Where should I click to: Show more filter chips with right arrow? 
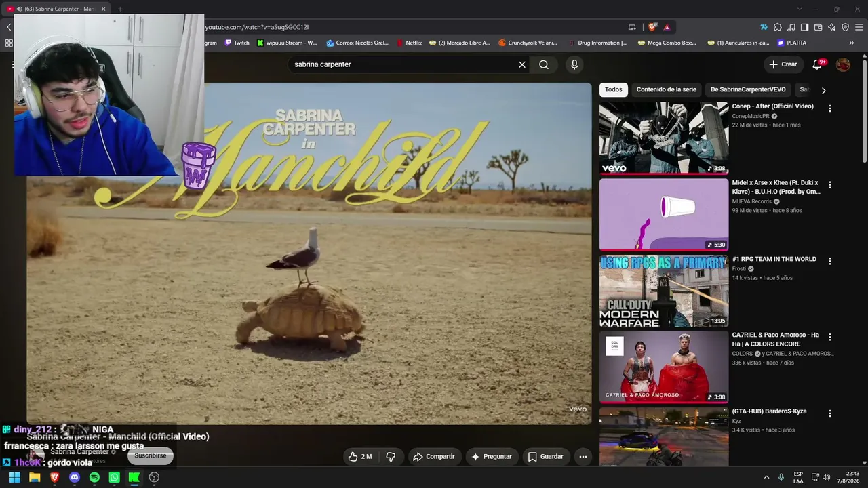click(823, 90)
